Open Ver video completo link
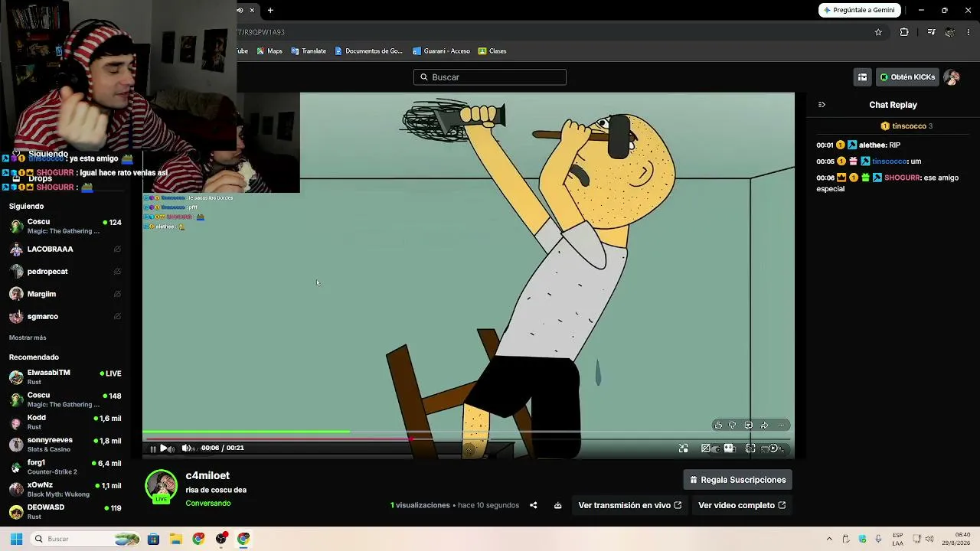 coord(741,505)
